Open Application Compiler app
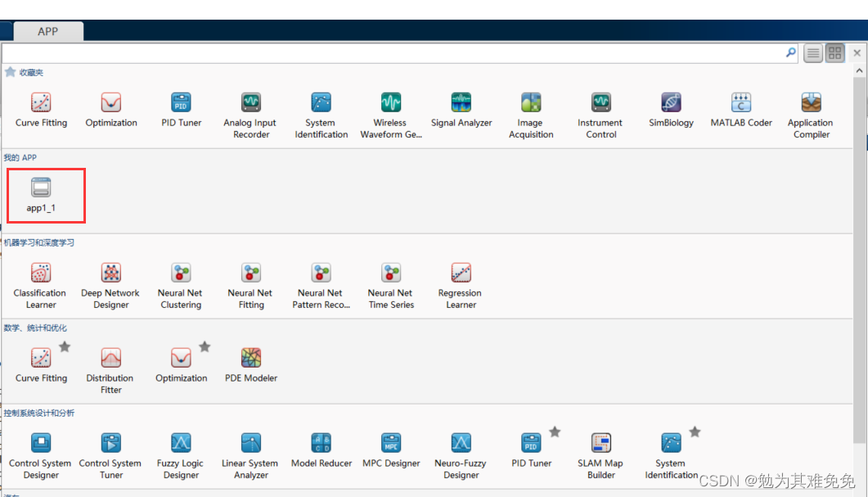This screenshot has height=497, width=868. pyautogui.click(x=811, y=115)
